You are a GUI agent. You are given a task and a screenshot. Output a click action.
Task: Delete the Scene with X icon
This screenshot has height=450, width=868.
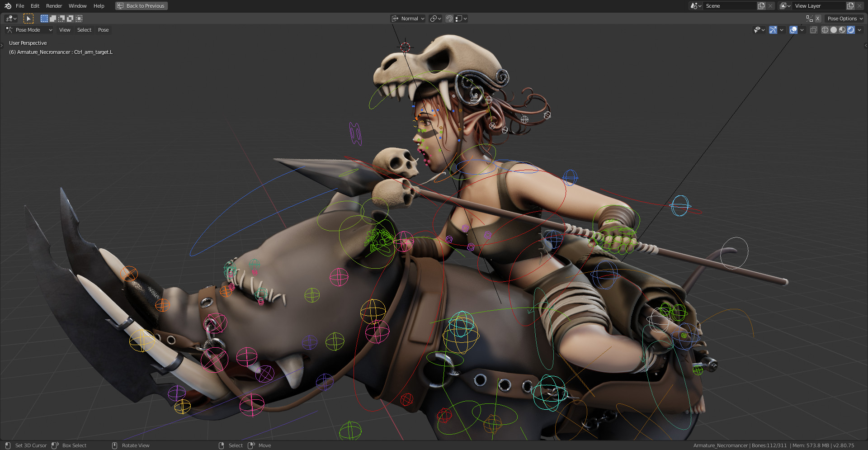point(770,6)
